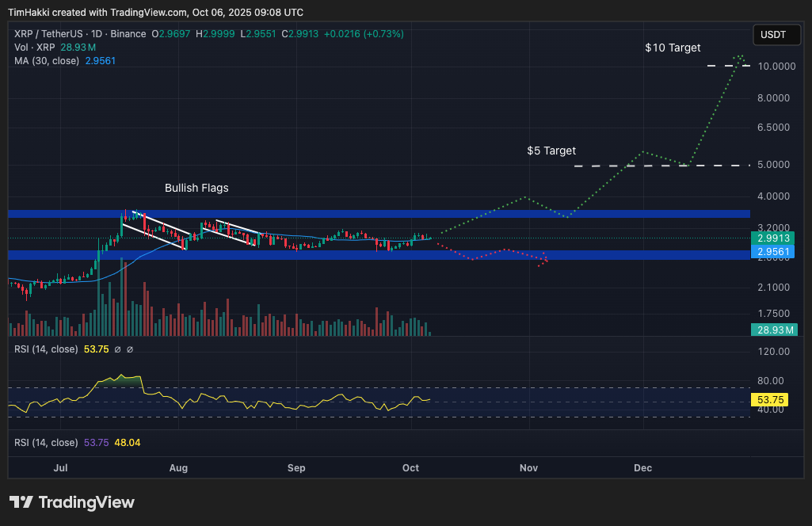The image size is (812, 526).
Task: Select the Oct label on the time axis
Action: click(x=410, y=468)
